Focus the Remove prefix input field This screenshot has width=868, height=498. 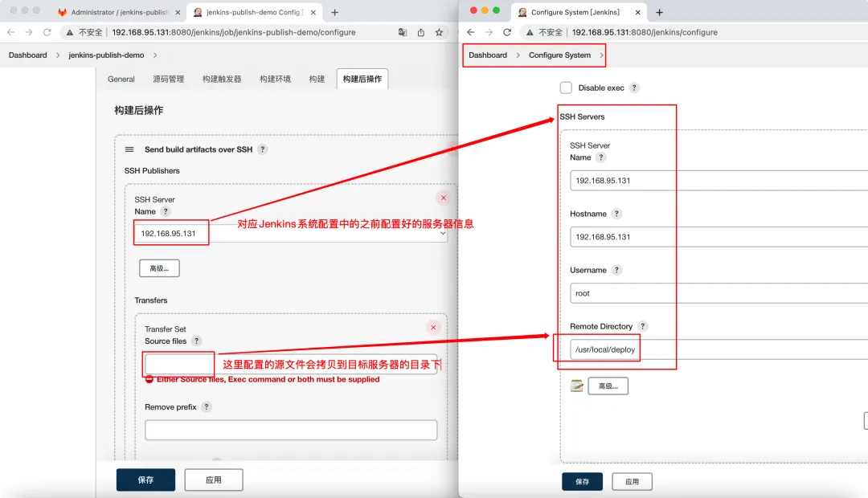pyautogui.click(x=291, y=430)
